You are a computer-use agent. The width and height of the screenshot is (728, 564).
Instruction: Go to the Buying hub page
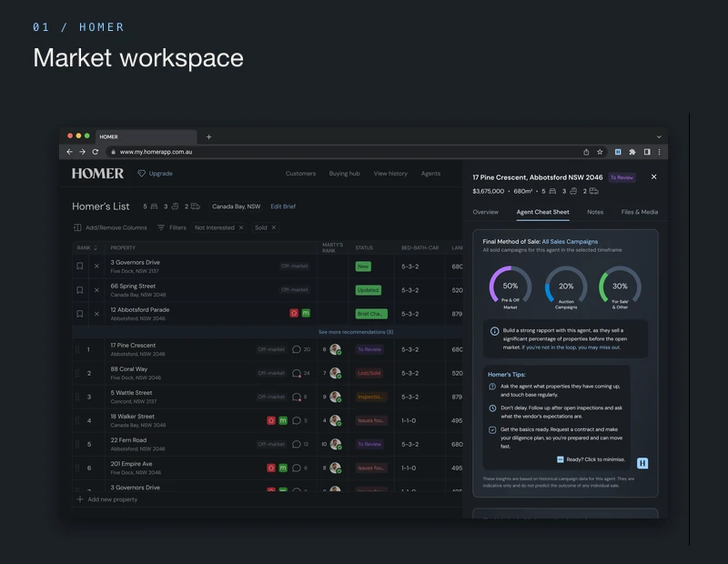[345, 174]
